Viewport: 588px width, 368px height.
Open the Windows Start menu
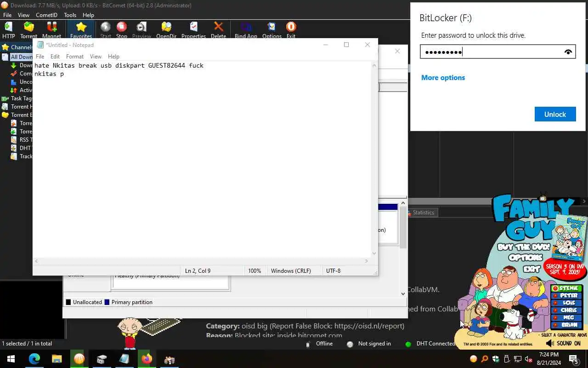tap(11, 359)
